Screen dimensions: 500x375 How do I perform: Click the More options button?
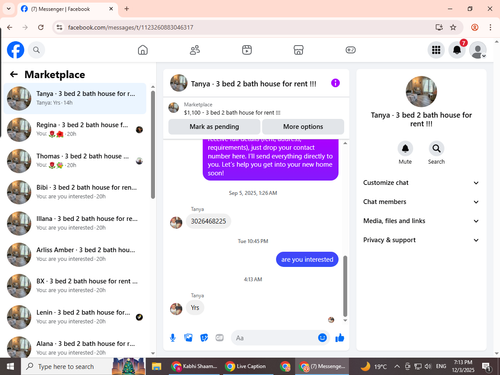coord(303,127)
